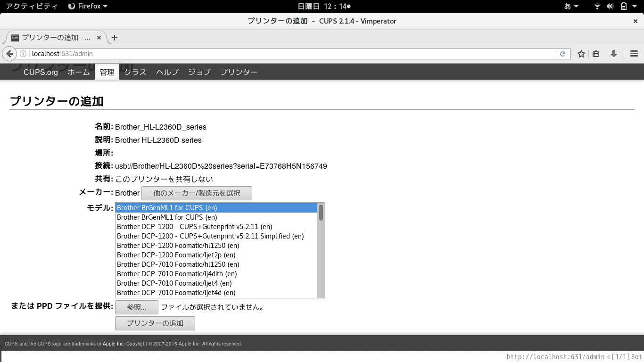Image resolution: width=644 pixels, height=362 pixels.
Task: Open the ヘルプ tab
Action: click(167, 72)
